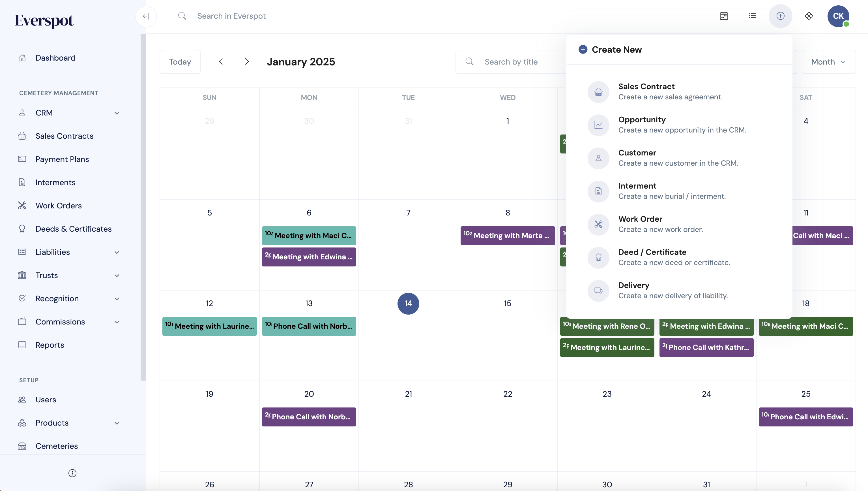868x491 pixels.
Task: Click the Deed / Certificate ribbon icon
Action: 598,257
